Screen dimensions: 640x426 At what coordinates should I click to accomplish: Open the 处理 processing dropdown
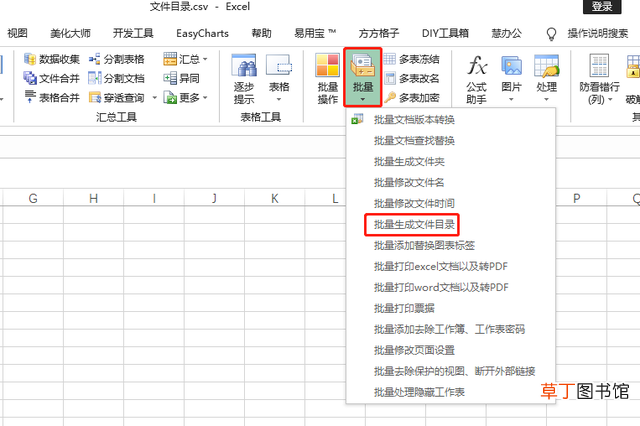pyautogui.click(x=546, y=79)
